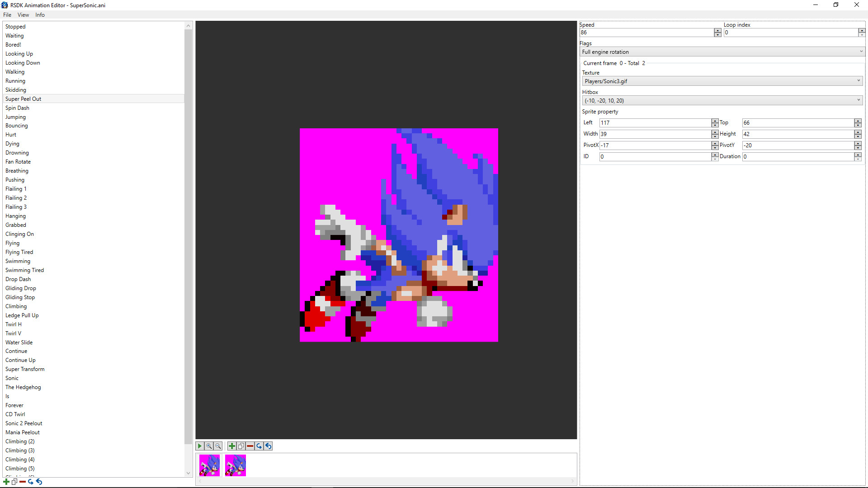Open the Texture dropdown Players/Sonic3.gif
The image size is (868, 488).
point(722,81)
